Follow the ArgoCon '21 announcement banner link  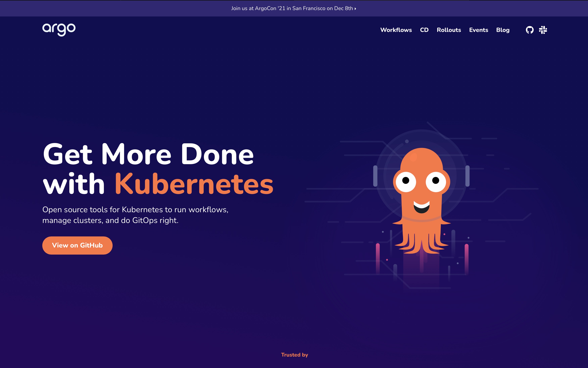tap(293, 8)
